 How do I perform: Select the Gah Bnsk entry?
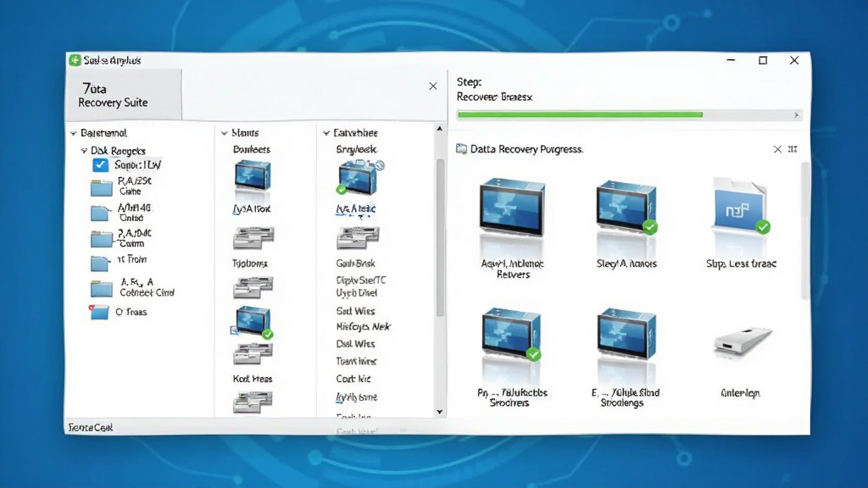click(355, 263)
